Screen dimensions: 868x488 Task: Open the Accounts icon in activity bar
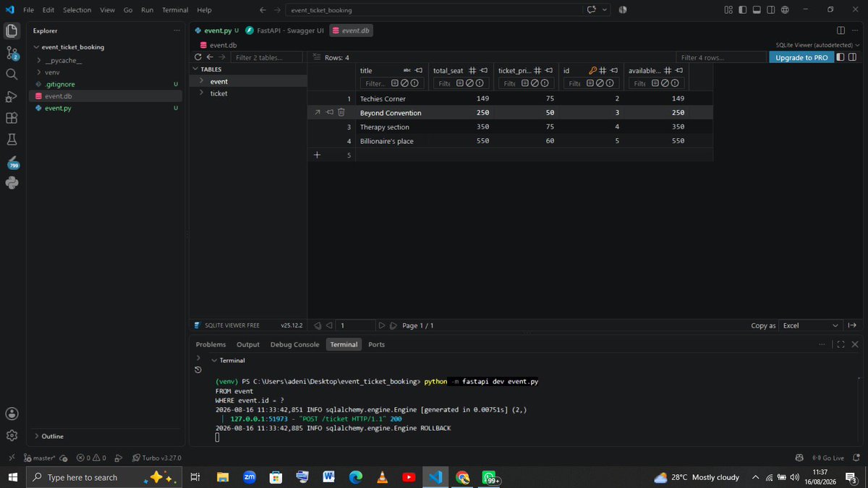pyautogui.click(x=12, y=414)
